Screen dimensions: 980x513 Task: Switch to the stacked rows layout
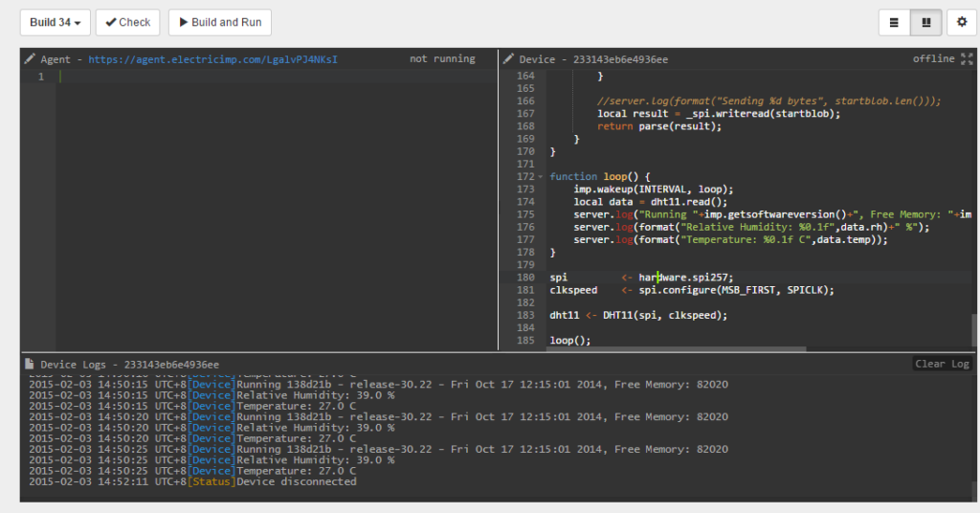tap(894, 23)
